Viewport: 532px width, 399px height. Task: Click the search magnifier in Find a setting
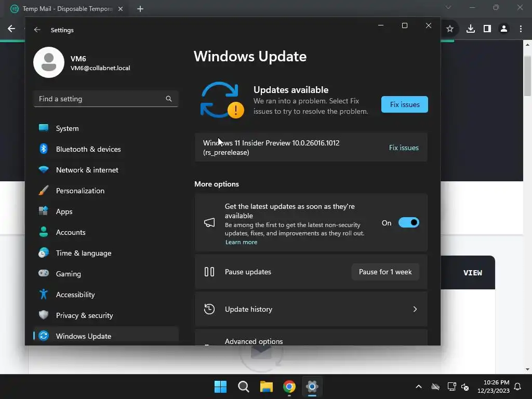point(169,99)
